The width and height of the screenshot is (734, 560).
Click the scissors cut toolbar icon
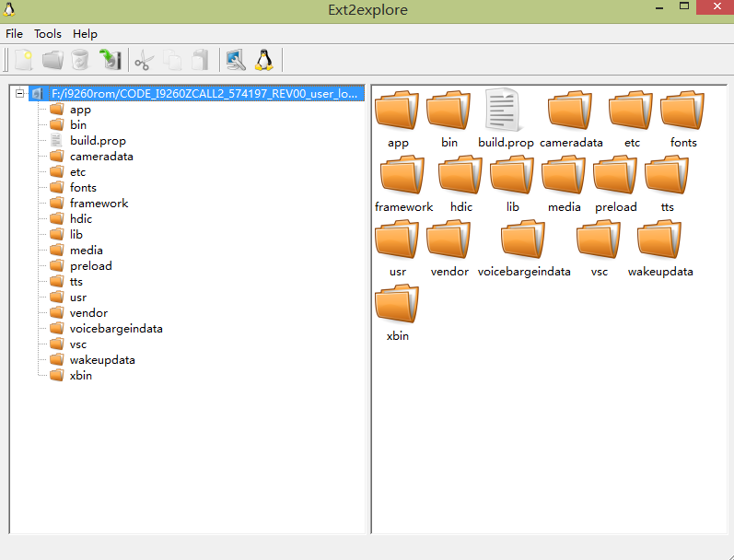[x=145, y=61]
